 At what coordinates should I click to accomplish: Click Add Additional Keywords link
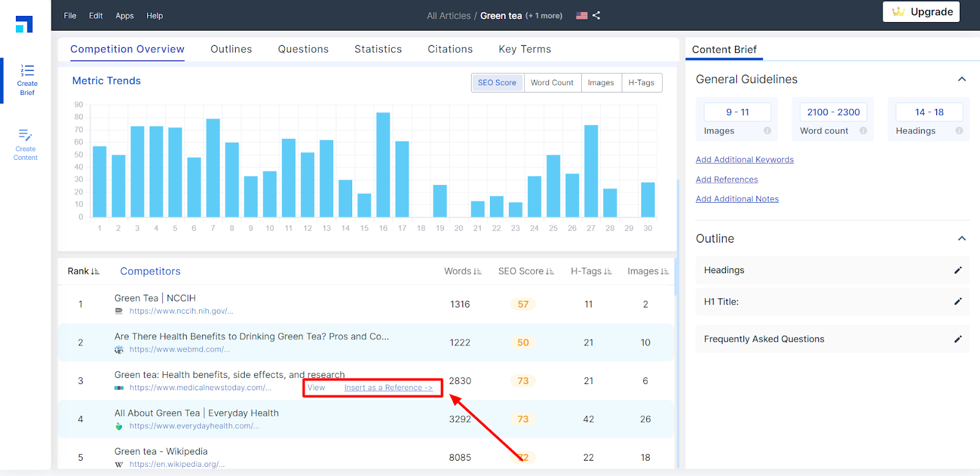pyautogui.click(x=745, y=160)
